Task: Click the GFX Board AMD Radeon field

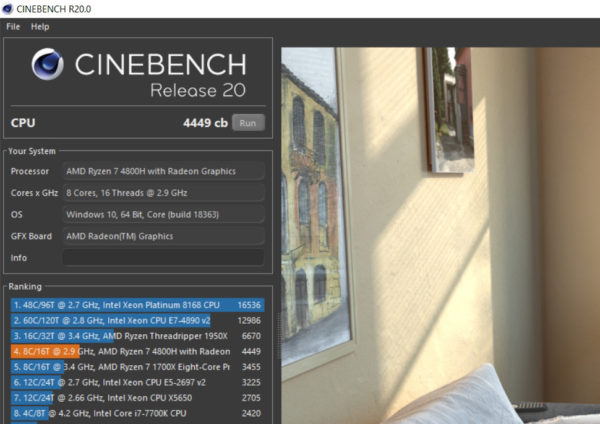Action: (x=163, y=236)
